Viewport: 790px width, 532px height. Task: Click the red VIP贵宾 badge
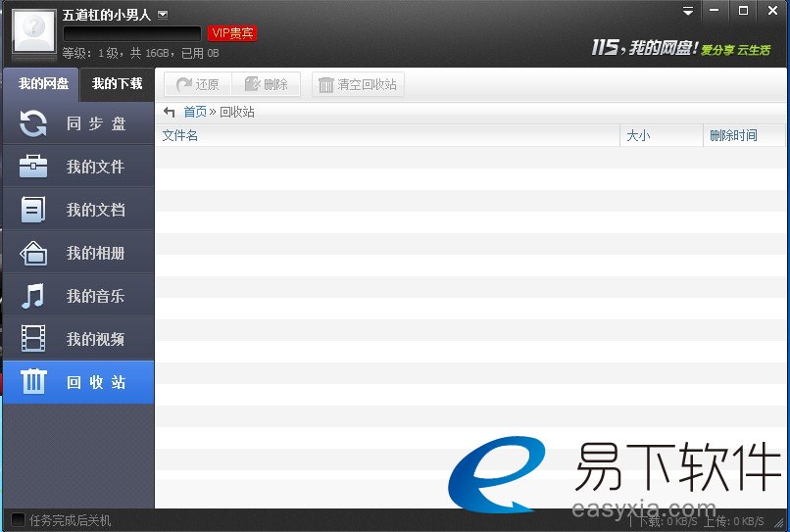232,33
